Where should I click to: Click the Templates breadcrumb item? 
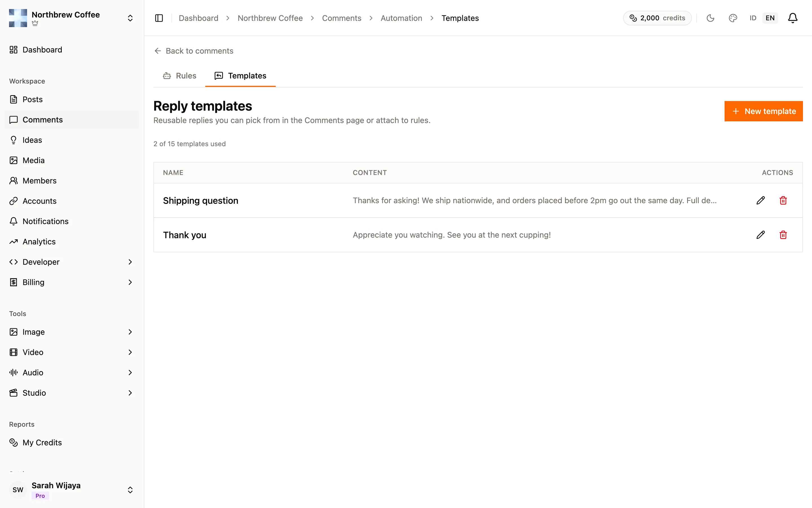[x=460, y=18]
